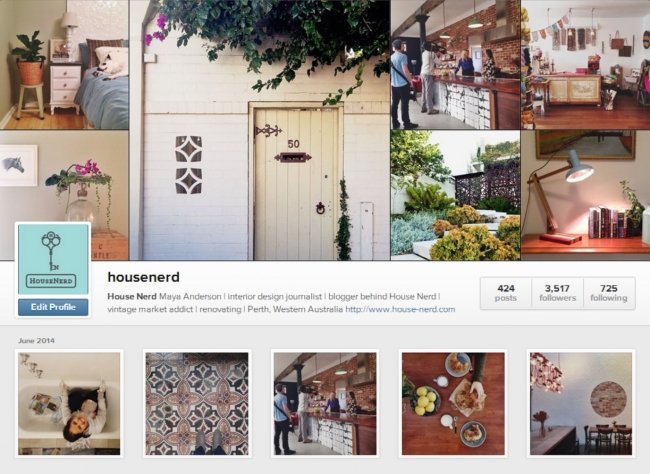Open the 725 following list
Screen dimensions: 650x474
point(609,293)
